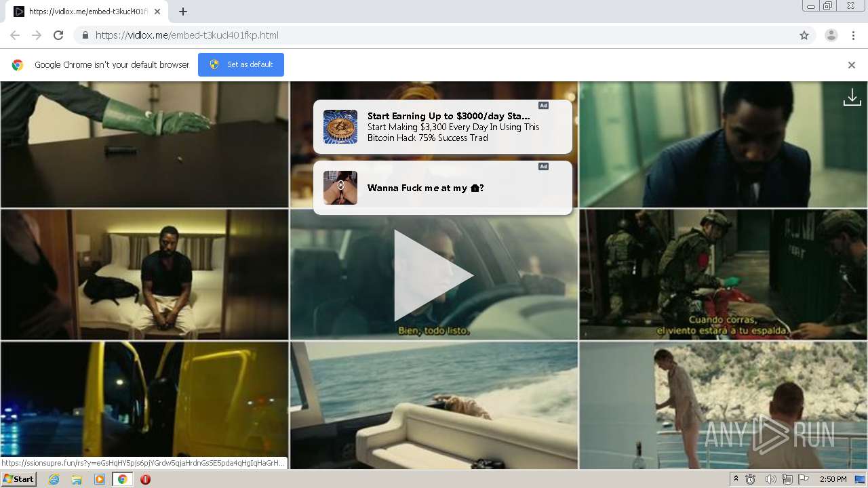Click the bitcoin coin ad thumbnail
This screenshot has height=488, width=868.
(340, 127)
